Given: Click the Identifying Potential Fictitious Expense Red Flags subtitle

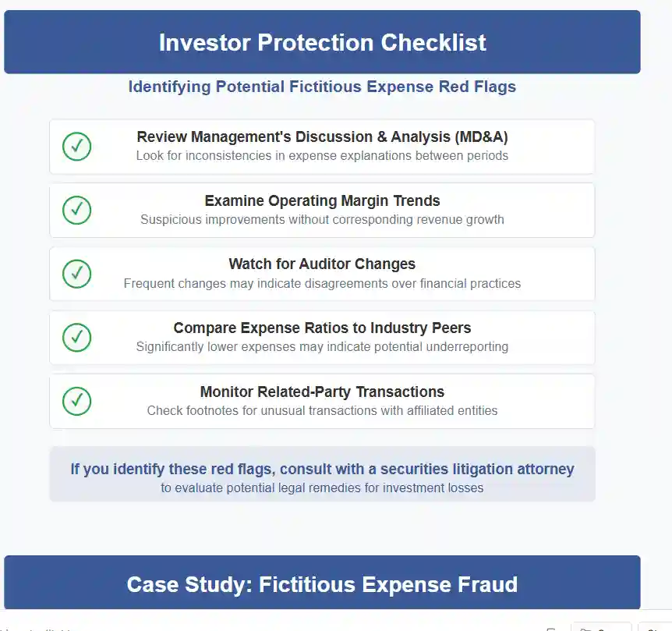Looking at the screenshot, I should coord(322,87).
